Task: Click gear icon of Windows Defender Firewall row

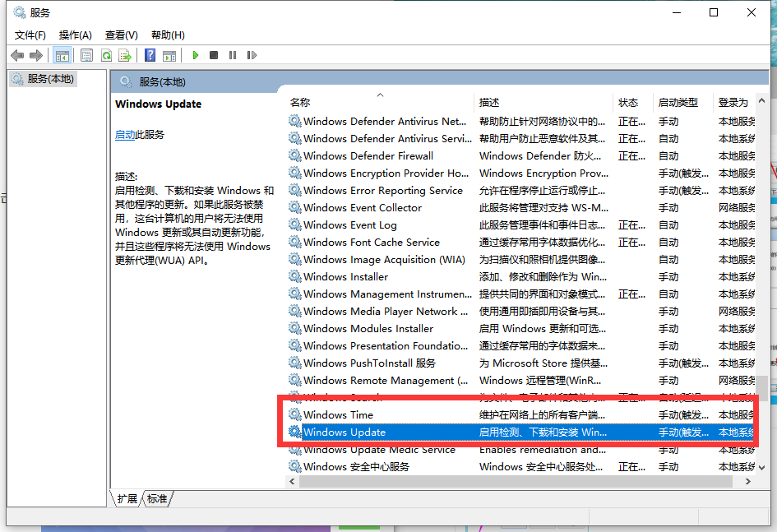Action: pos(295,155)
